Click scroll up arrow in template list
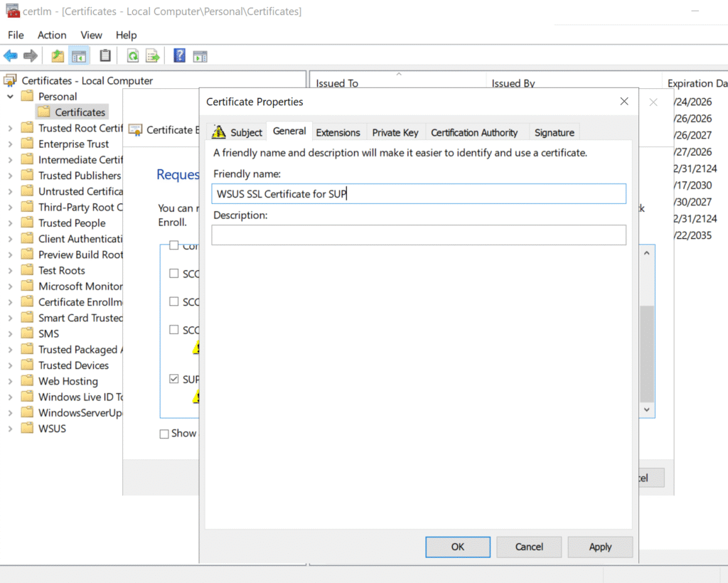This screenshot has height=583, width=728. (x=647, y=253)
